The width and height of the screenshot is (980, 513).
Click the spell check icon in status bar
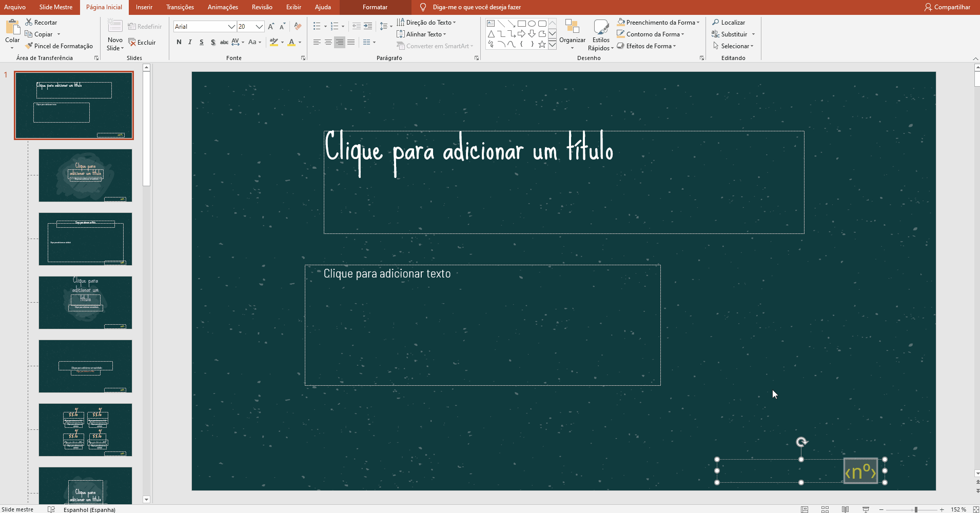coord(51,509)
